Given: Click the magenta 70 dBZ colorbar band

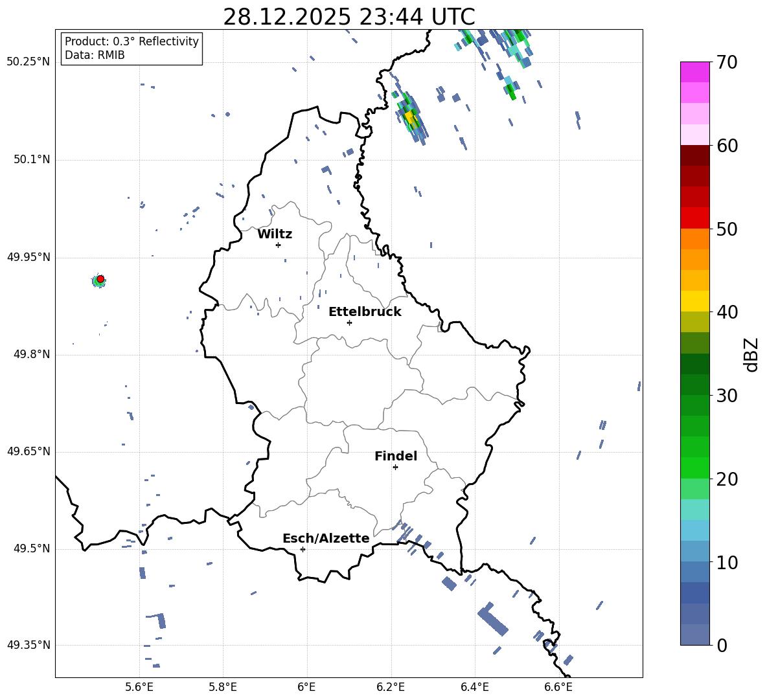Looking at the screenshot, I should pyautogui.click(x=695, y=72).
